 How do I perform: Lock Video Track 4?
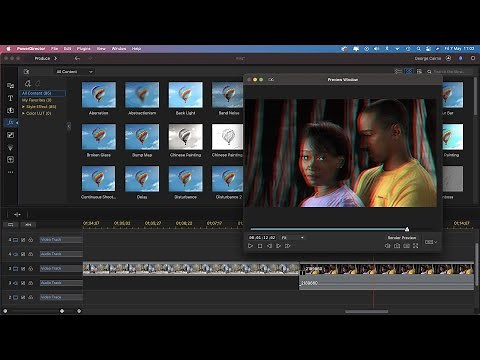[31, 240]
